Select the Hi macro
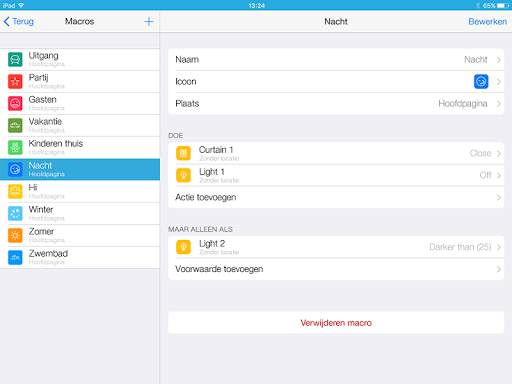The width and height of the screenshot is (512, 384). (x=80, y=191)
